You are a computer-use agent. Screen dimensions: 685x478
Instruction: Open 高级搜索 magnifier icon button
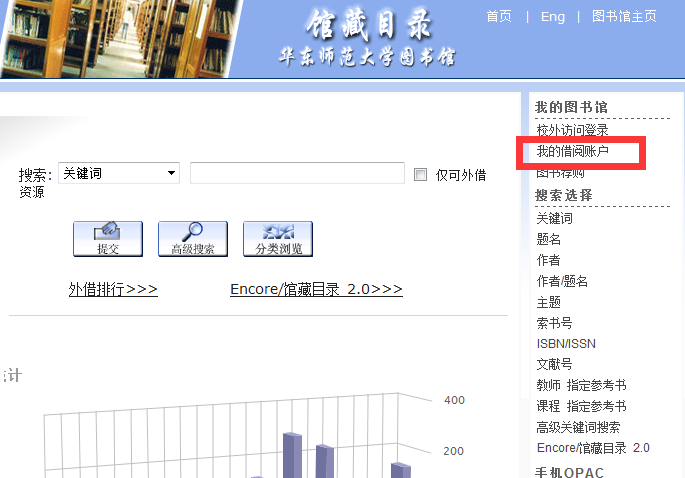pyautogui.click(x=193, y=239)
